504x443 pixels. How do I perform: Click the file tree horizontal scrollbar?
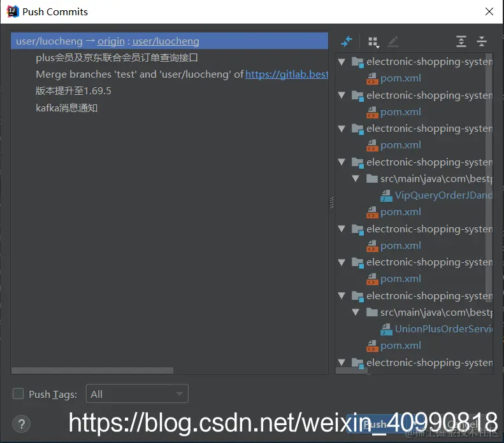352,371
